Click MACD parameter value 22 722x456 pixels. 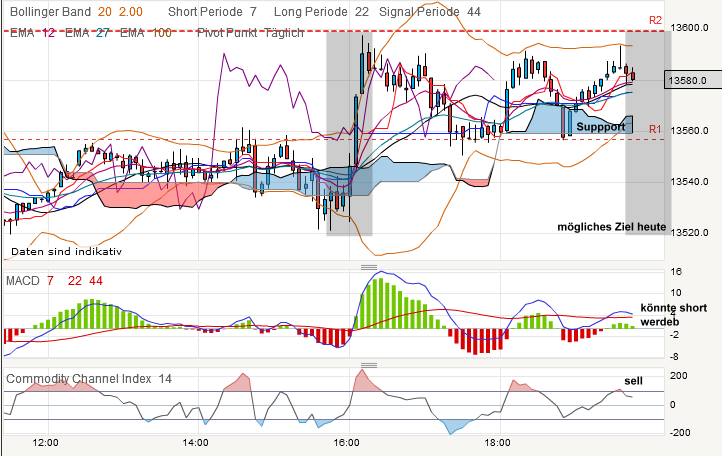[x=75, y=281]
